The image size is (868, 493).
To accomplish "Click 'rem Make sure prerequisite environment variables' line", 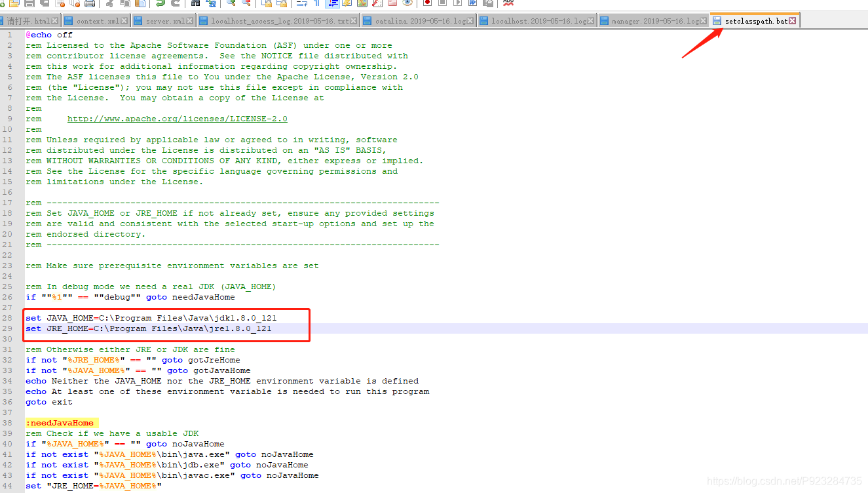I will pyautogui.click(x=172, y=266).
